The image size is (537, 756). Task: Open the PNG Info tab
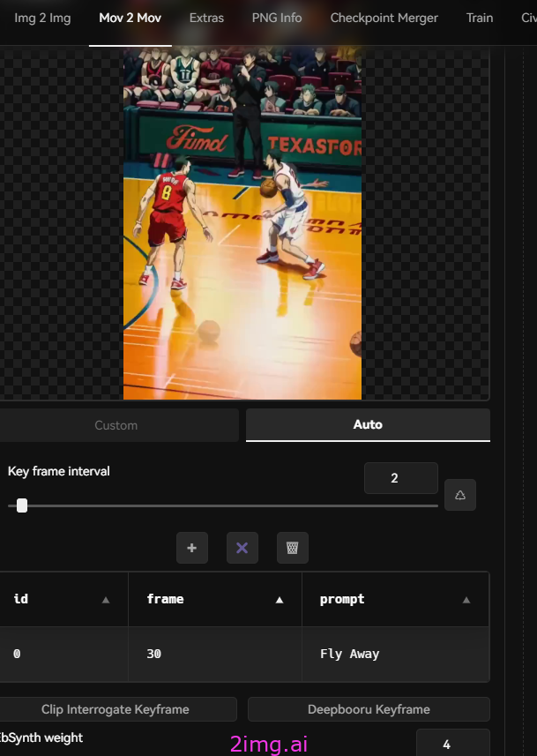[x=277, y=19]
